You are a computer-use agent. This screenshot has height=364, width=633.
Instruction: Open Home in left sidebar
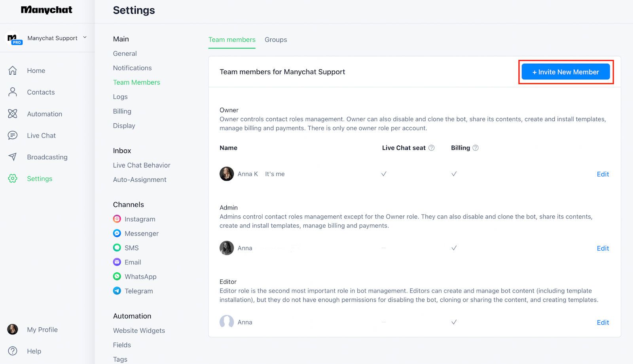[x=36, y=71]
